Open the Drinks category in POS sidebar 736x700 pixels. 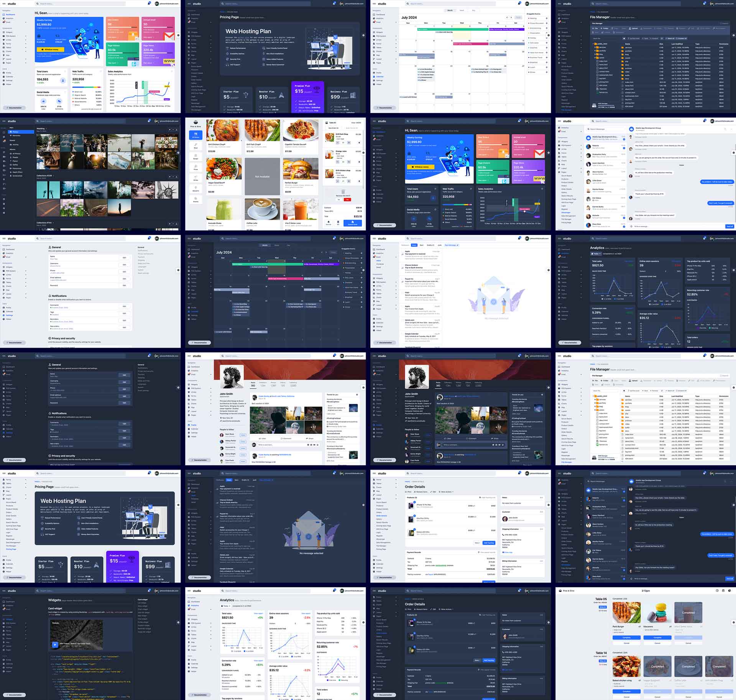coord(195,177)
